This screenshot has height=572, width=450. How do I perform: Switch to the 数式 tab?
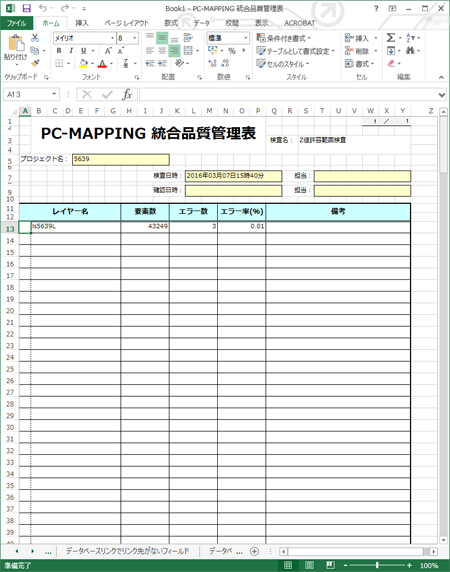point(171,23)
